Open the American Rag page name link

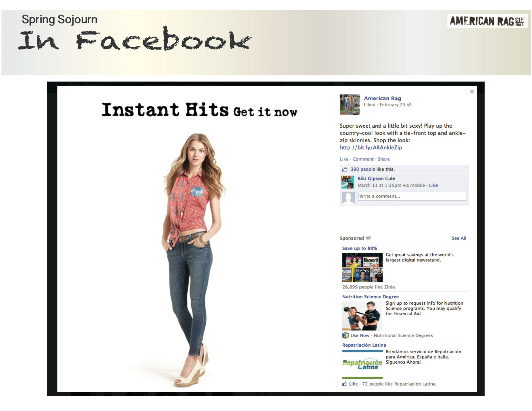pyautogui.click(x=382, y=98)
